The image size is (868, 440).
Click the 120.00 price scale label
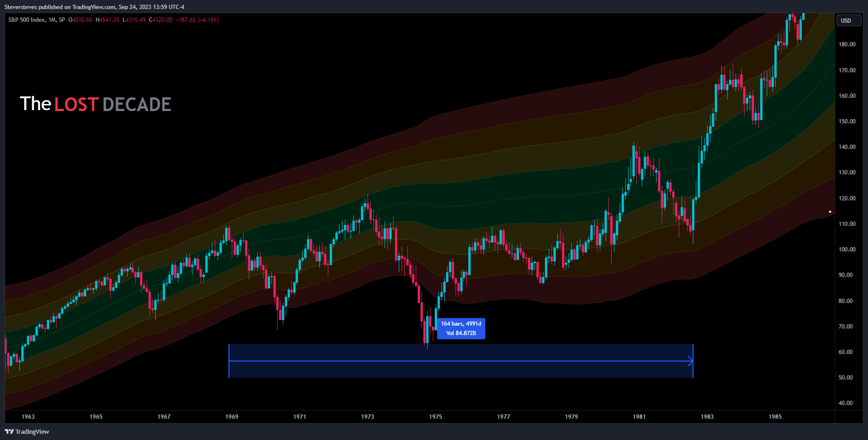click(847, 198)
